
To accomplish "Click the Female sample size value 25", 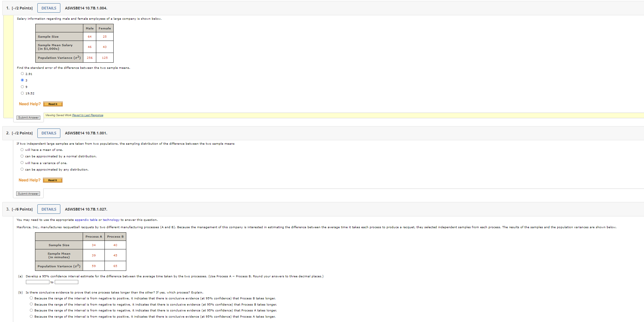I will click(x=105, y=37).
